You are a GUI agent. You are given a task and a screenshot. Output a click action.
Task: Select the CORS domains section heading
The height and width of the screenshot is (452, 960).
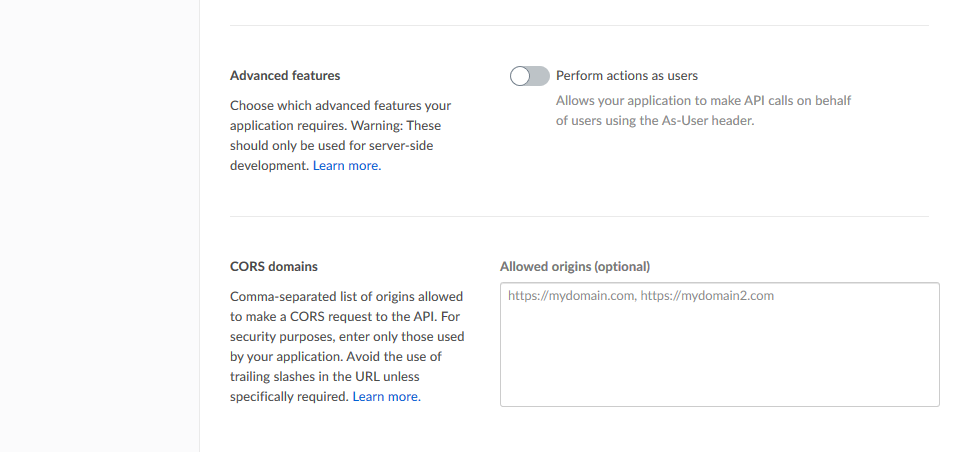274,266
